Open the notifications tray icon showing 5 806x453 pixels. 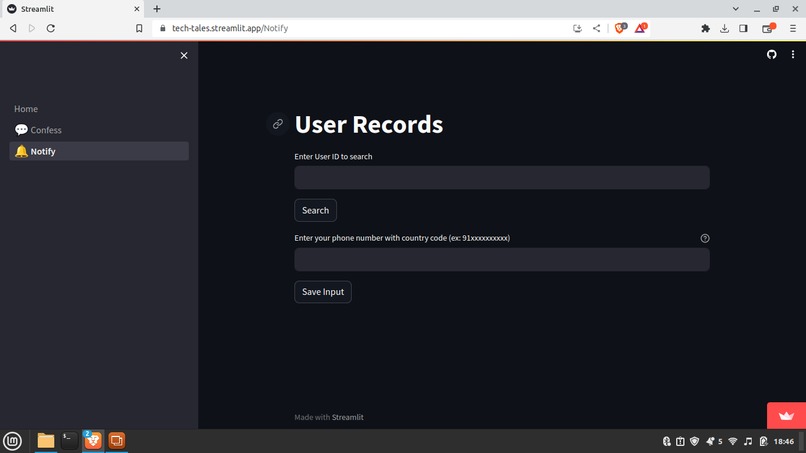pos(714,441)
